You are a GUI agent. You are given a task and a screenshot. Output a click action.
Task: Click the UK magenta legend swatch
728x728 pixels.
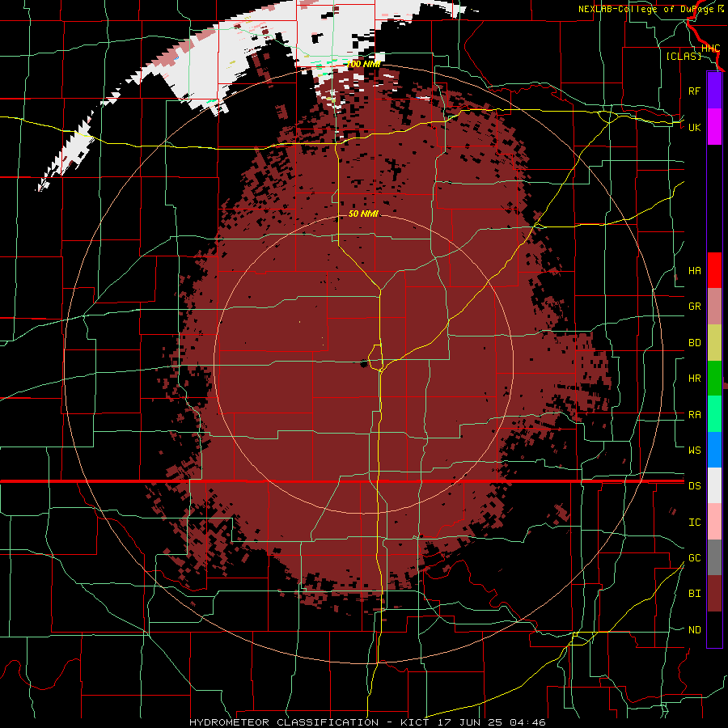[x=714, y=127]
